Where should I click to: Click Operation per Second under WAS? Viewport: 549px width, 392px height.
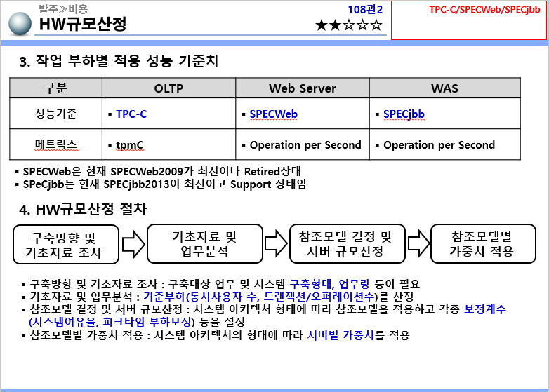click(439, 144)
